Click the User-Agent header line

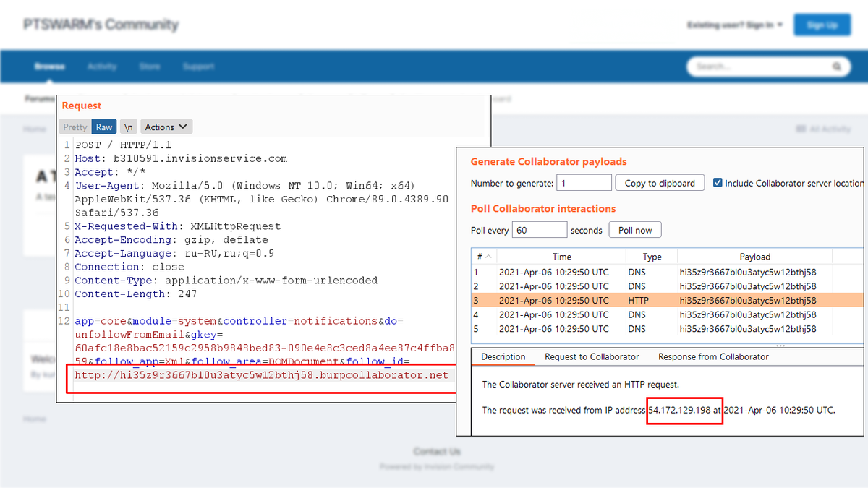pyautogui.click(x=261, y=199)
